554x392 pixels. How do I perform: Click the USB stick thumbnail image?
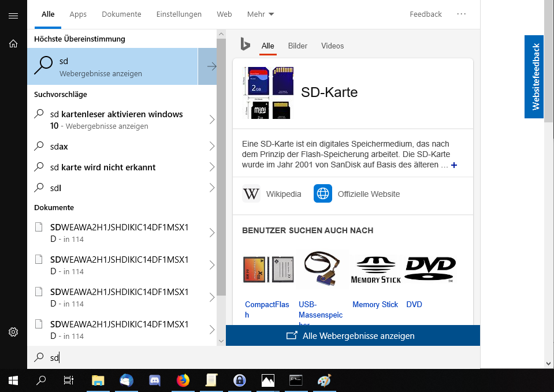coord(322,269)
